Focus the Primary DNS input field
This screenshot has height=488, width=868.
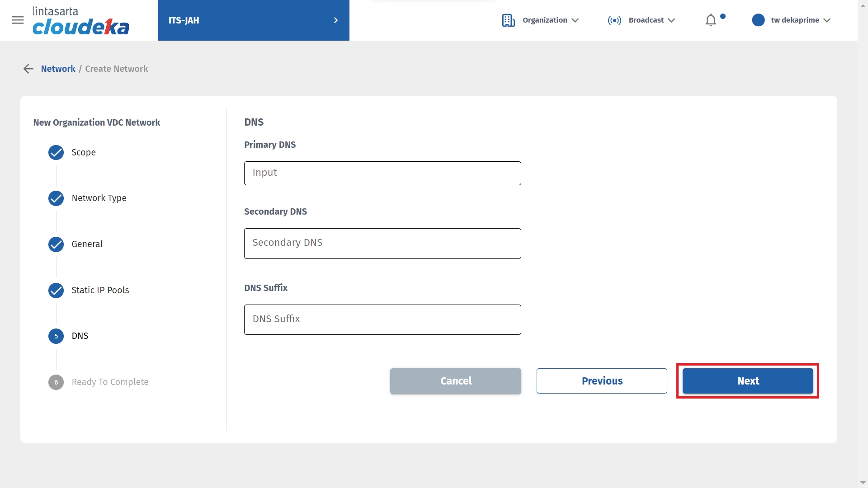(x=382, y=173)
